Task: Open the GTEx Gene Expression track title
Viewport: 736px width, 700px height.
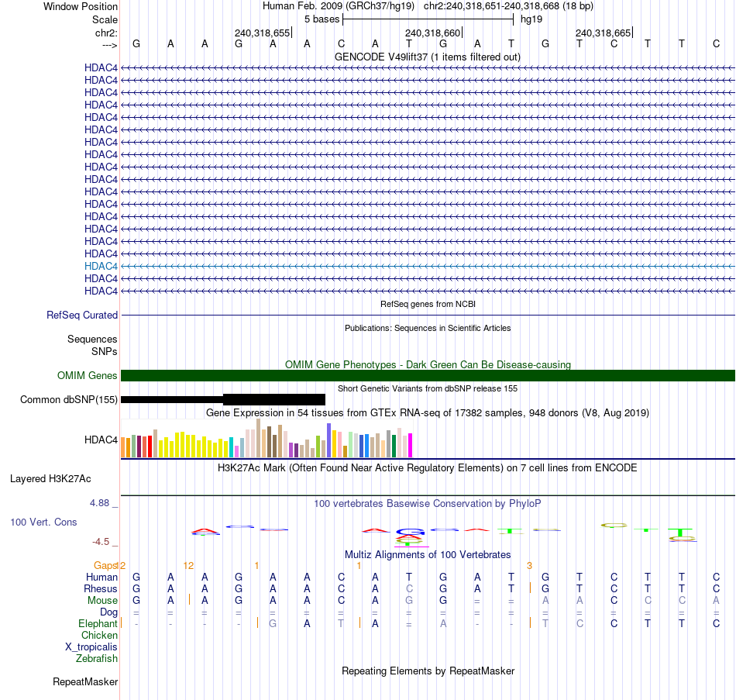Action: point(428,412)
